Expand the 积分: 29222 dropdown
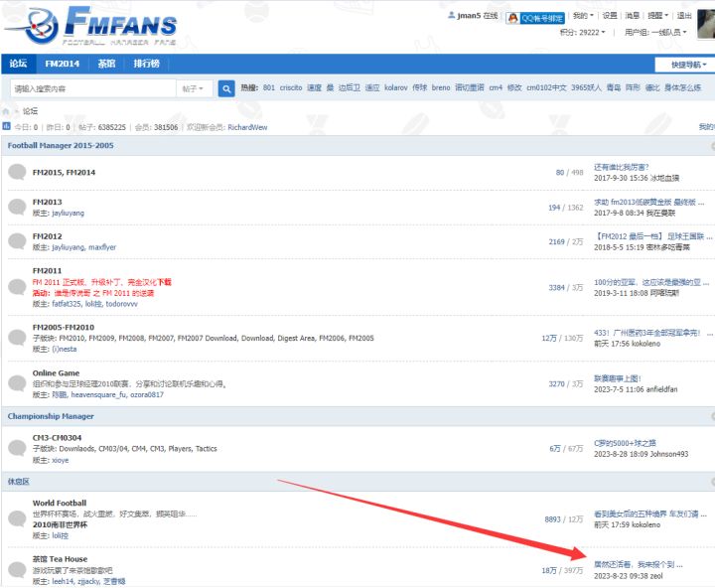This screenshot has height=588, width=715. tap(582, 33)
